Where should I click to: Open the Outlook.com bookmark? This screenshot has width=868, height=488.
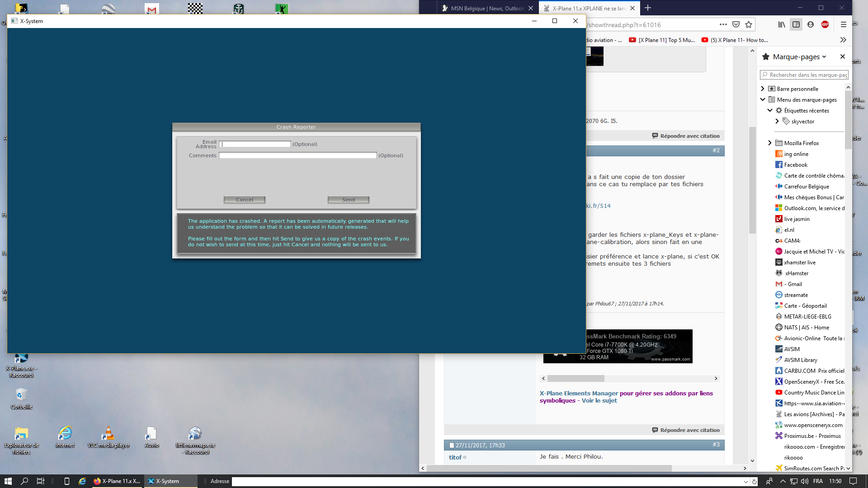(x=810, y=208)
